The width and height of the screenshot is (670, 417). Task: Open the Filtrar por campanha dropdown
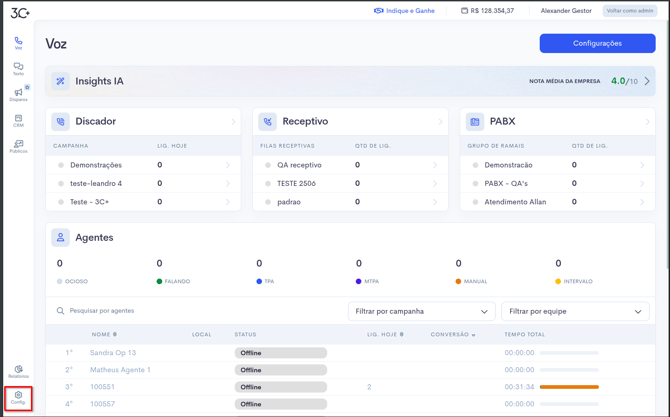point(421,311)
